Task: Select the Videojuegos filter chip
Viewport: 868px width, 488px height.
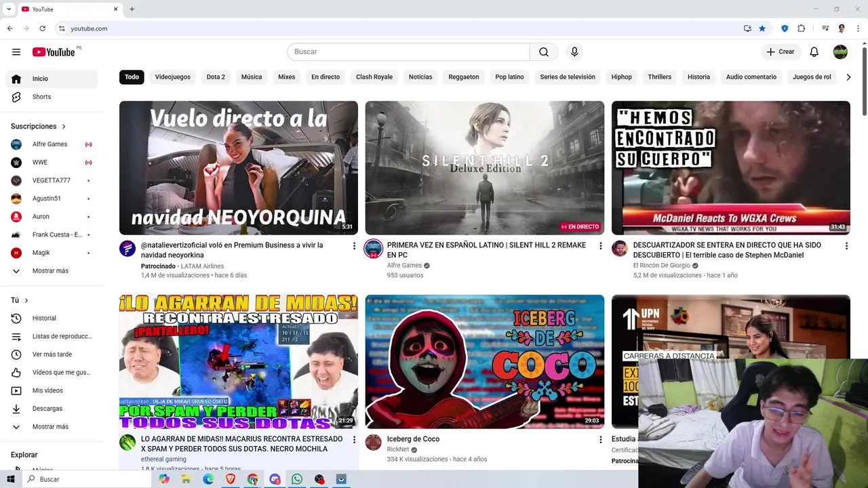Action: [173, 77]
